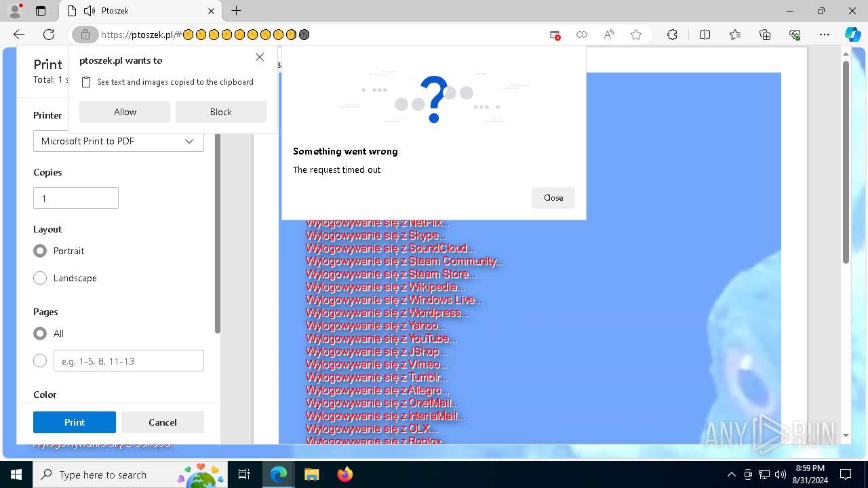Click the scroll up arrow of the preview
Screen dimensions: 868x488
846,54
